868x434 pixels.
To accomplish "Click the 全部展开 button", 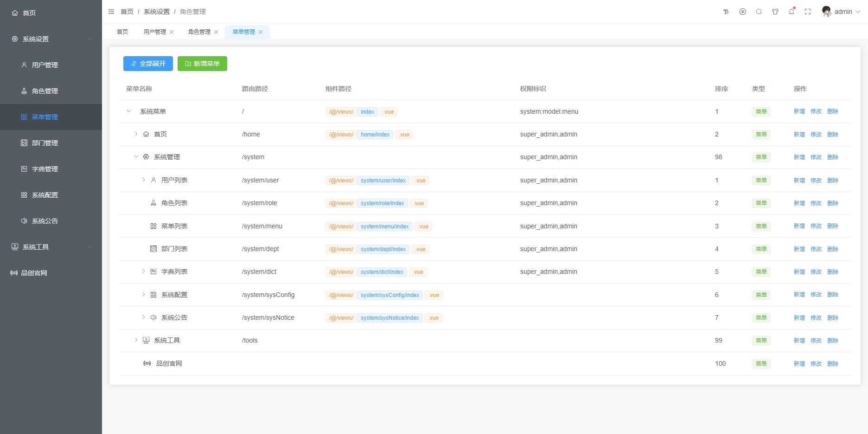I will click(x=148, y=64).
